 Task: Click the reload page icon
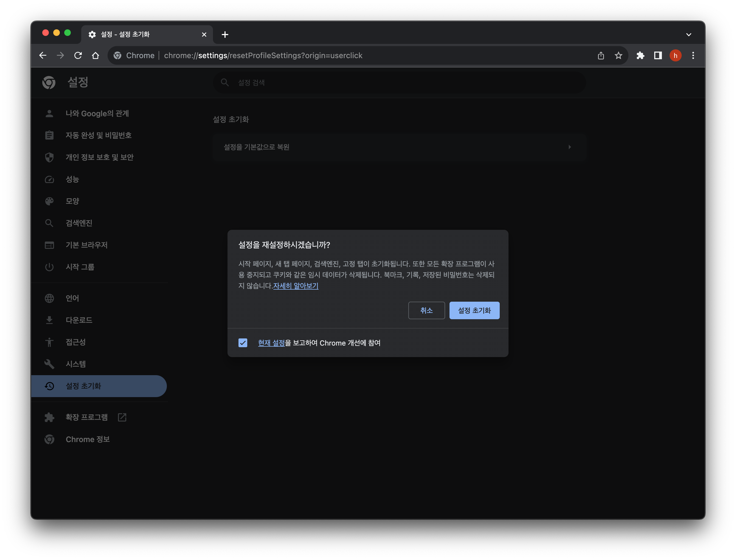(x=78, y=55)
